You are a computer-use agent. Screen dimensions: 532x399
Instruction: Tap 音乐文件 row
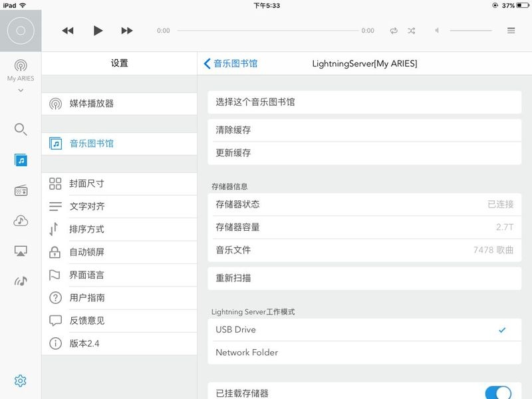click(x=364, y=250)
